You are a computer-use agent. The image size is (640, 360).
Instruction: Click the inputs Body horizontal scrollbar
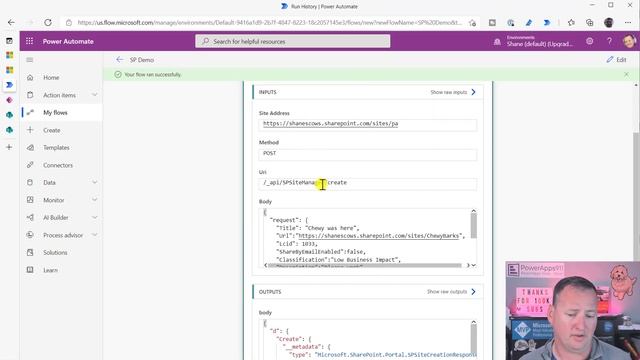click(x=364, y=265)
